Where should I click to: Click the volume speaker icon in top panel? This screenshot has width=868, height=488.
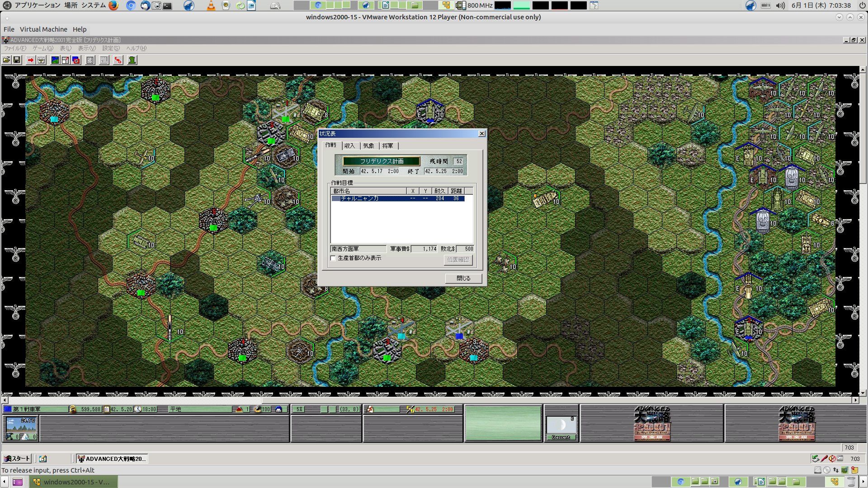780,5
